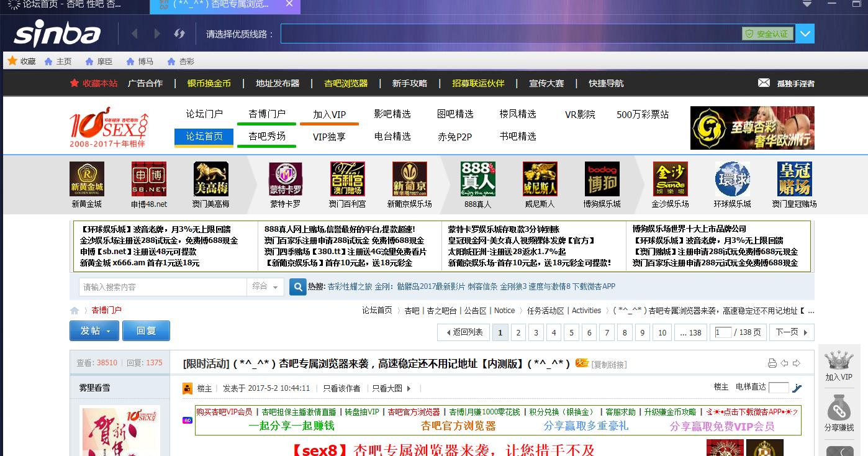Click the 百利宫 sponsor icon
868x456 pixels.
(x=348, y=179)
